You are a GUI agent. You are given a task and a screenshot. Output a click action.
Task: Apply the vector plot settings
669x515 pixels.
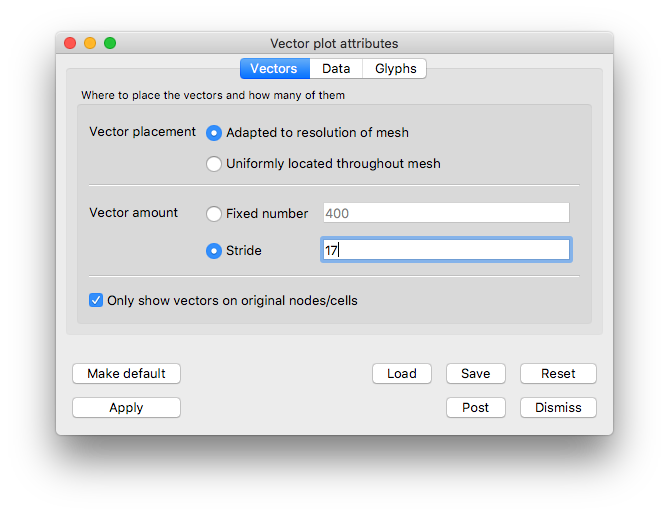coord(126,408)
